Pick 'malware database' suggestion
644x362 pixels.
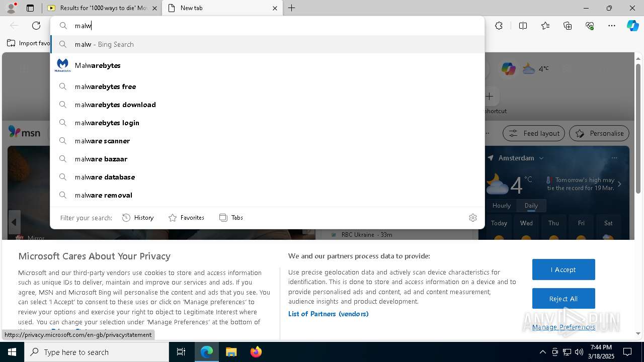267,177
